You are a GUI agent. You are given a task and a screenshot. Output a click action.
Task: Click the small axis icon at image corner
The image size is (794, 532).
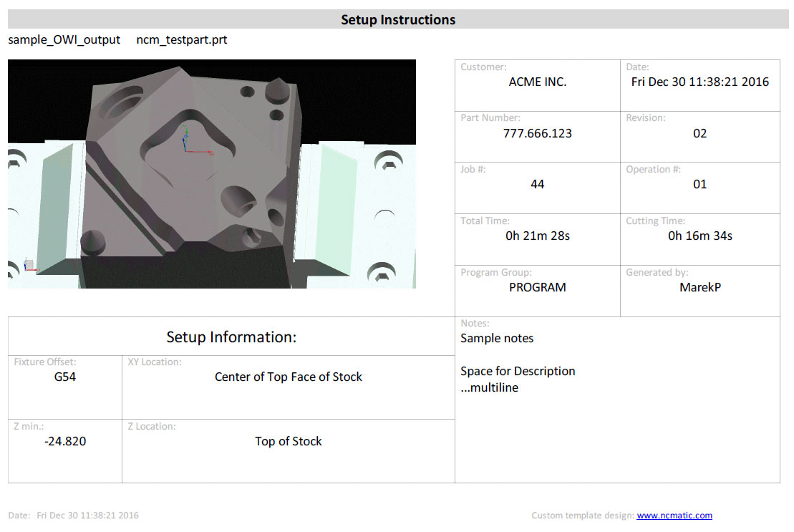click(x=29, y=265)
